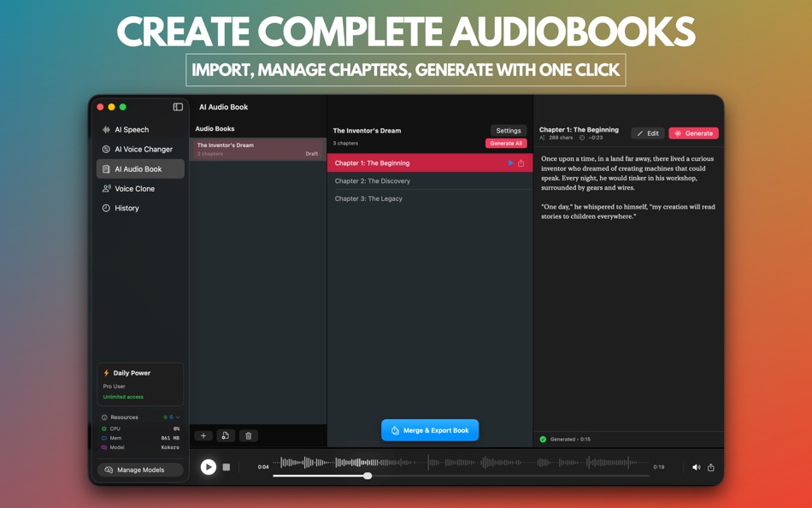812x508 pixels.
Task: Collapse the Resources section chevron
Action: 178,417
